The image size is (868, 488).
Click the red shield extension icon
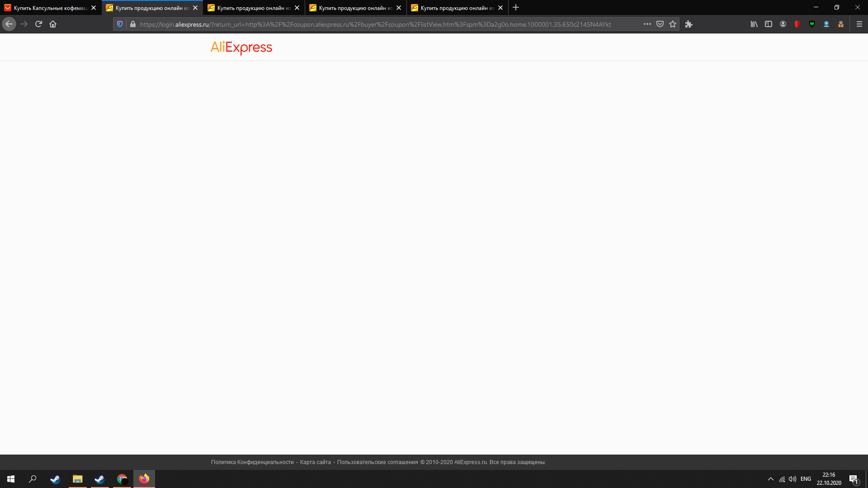point(797,24)
